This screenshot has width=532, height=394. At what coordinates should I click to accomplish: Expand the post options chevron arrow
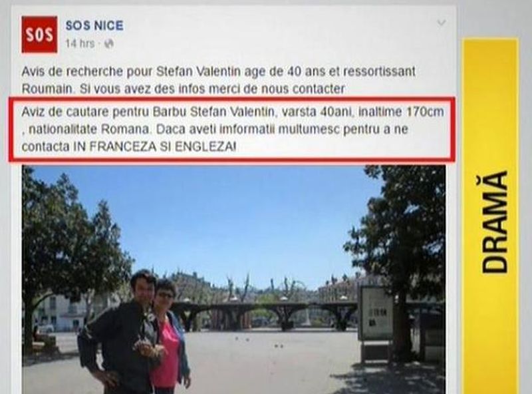pos(441,23)
